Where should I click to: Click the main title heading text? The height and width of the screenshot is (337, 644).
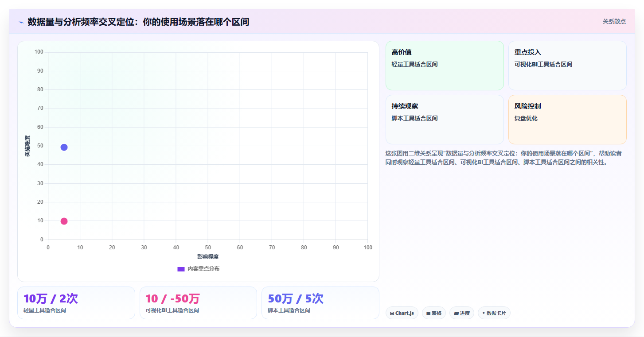pos(138,22)
